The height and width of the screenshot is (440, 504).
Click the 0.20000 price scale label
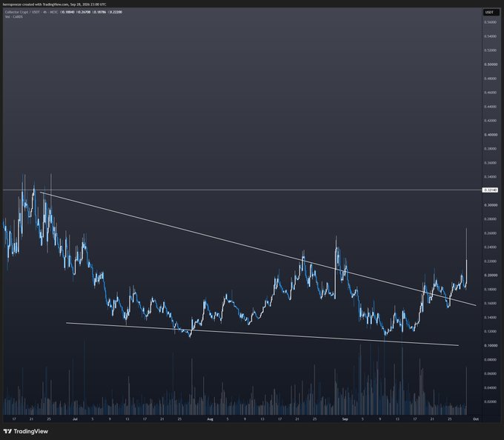pyautogui.click(x=490, y=276)
